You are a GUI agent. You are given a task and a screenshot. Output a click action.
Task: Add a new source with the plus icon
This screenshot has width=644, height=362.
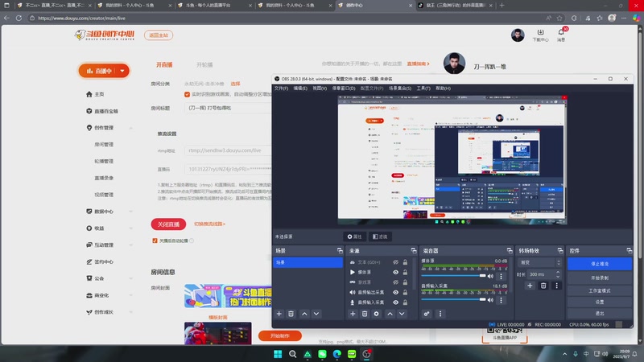(353, 314)
